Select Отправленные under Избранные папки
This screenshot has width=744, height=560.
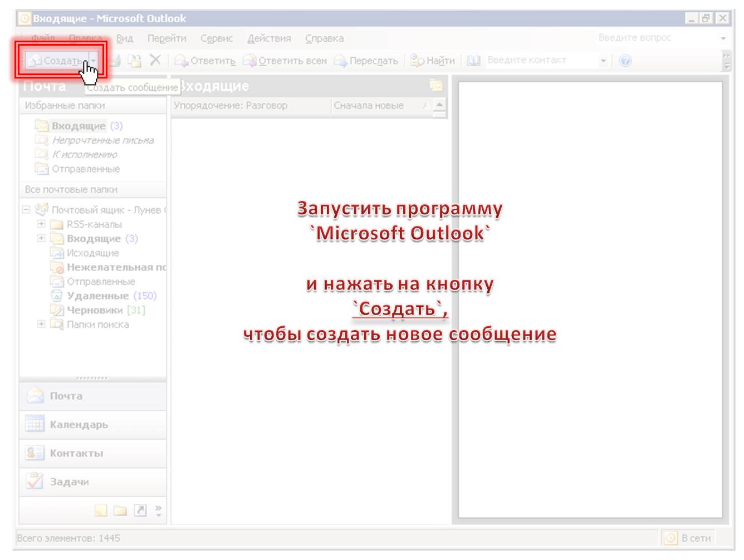point(77,169)
